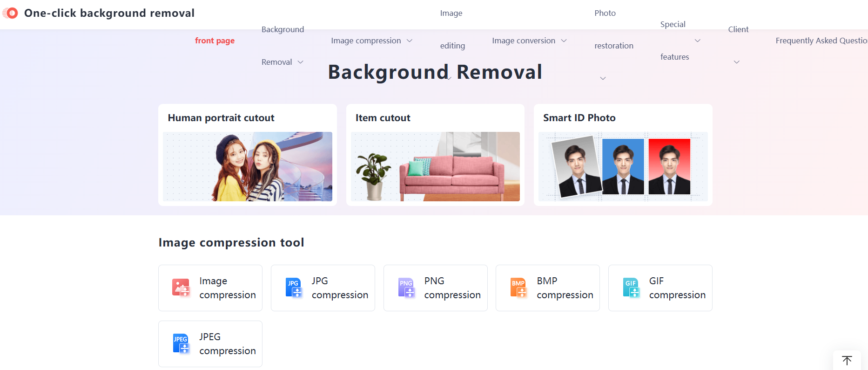The width and height of the screenshot is (868, 370).
Task: Select the Image compression tool text
Action: click(x=228, y=288)
